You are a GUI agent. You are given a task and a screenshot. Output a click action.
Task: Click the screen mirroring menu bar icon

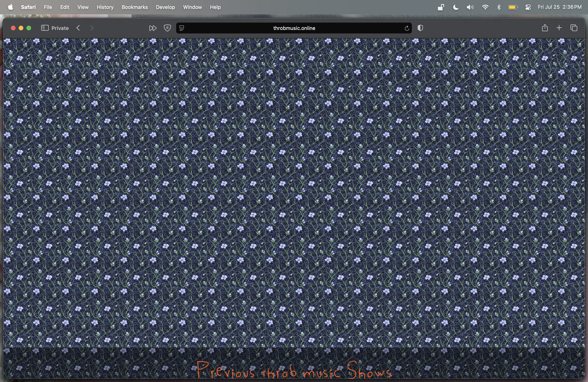click(441, 7)
